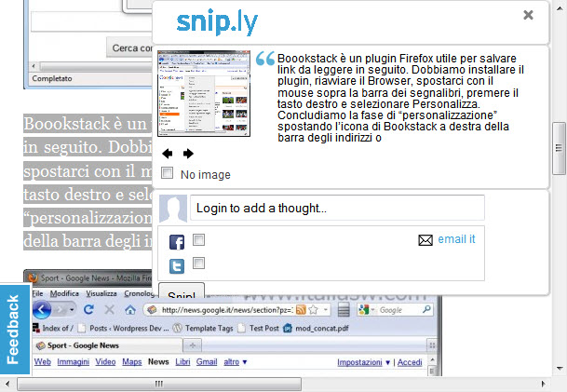Click the reload icon in Firefox toolbar
The image size is (567, 392).
[x=88, y=309]
